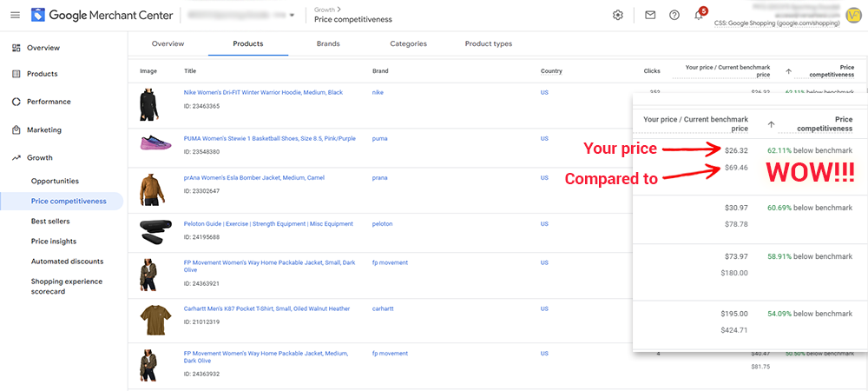Click the ascending sort arrow in the inset panel

click(x=771, y=124)
